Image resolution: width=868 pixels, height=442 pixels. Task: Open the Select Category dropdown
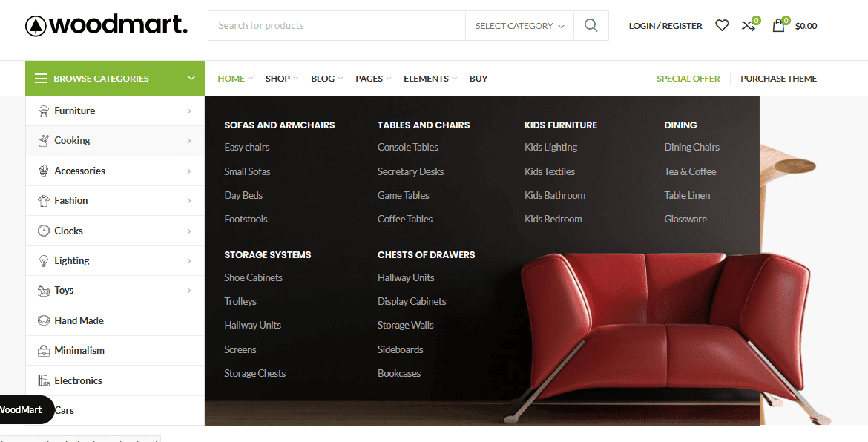519,25
